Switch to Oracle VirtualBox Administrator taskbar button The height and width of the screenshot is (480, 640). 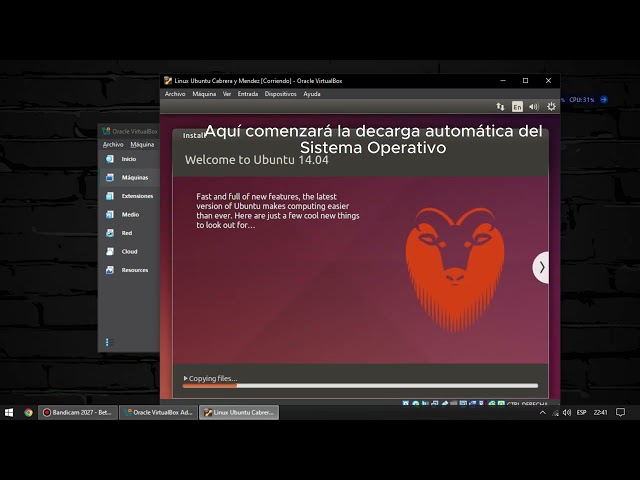[x=159, y=413]
